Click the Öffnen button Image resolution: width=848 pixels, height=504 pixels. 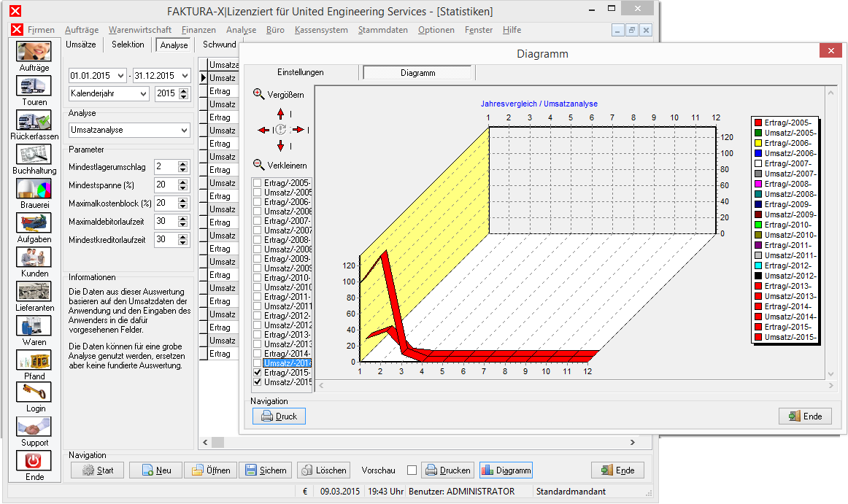click(210, 470)
